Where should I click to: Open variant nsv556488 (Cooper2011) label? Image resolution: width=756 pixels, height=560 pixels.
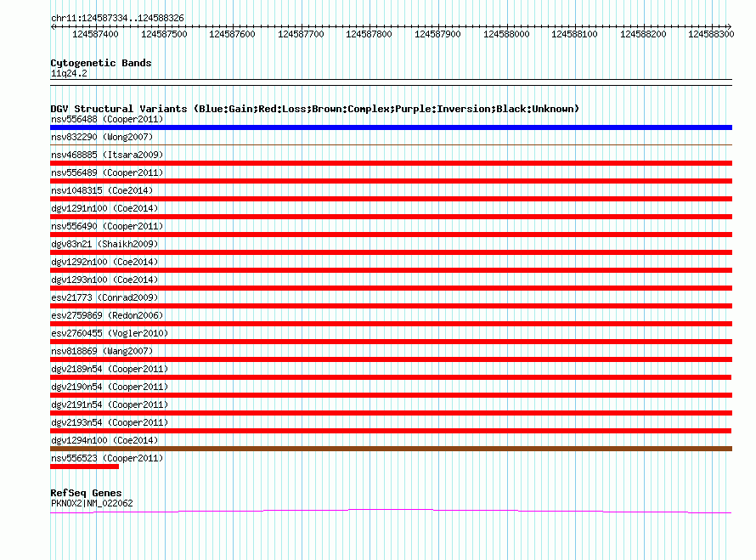point(107,119)
